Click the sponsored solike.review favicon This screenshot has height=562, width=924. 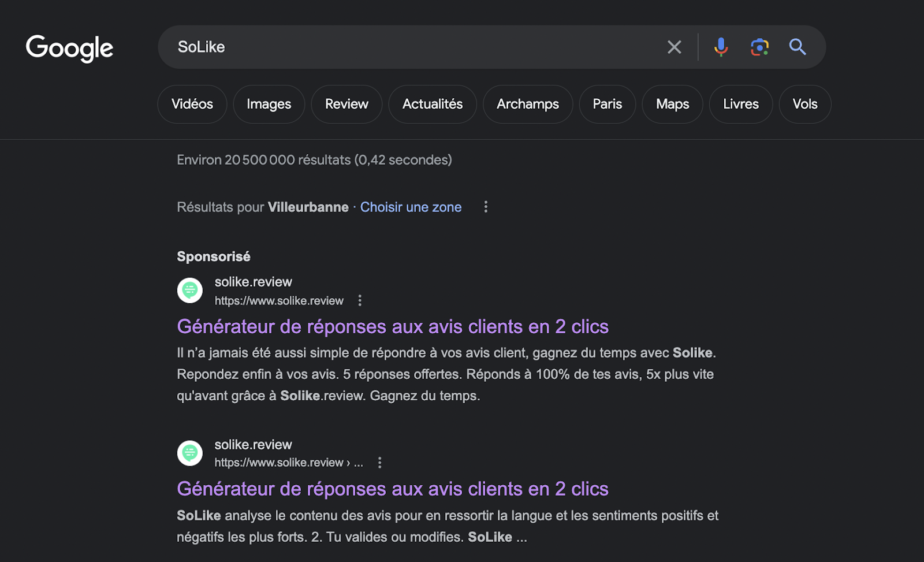tap(190, 291)
